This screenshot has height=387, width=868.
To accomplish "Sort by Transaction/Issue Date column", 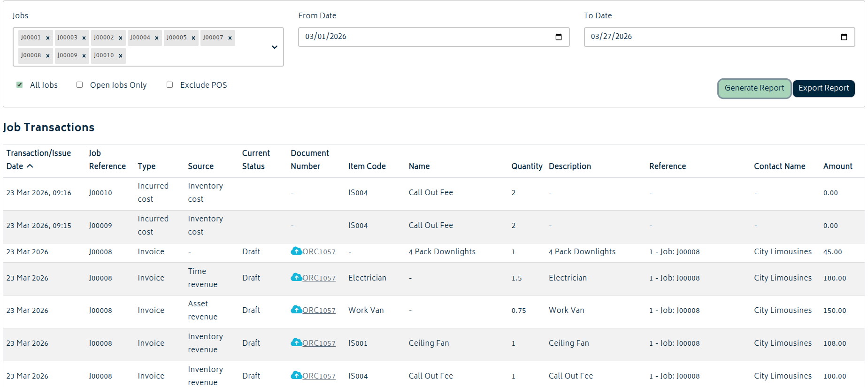I will click(x=38, y=159).
